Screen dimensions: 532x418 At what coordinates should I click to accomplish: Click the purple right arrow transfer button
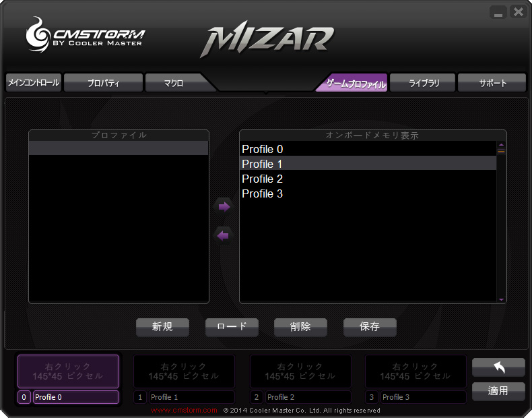coord(224,207)
